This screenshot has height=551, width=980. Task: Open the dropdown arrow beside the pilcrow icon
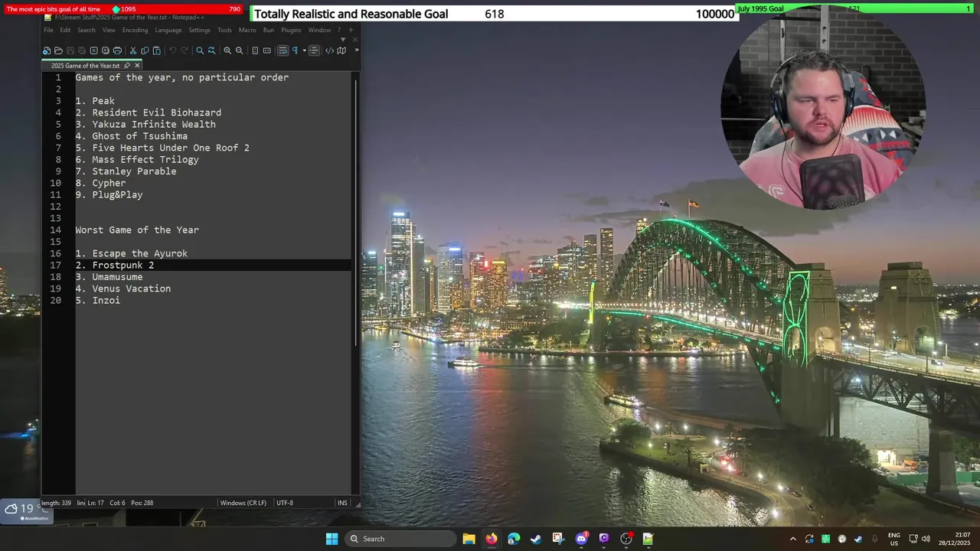304,51
